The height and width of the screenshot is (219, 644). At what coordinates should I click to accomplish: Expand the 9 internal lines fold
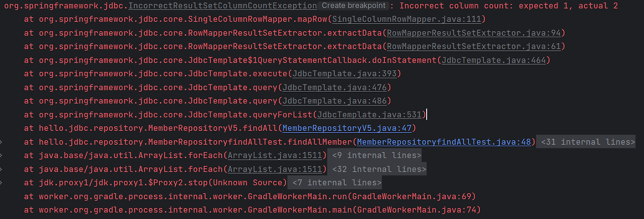tap(374, 155)
